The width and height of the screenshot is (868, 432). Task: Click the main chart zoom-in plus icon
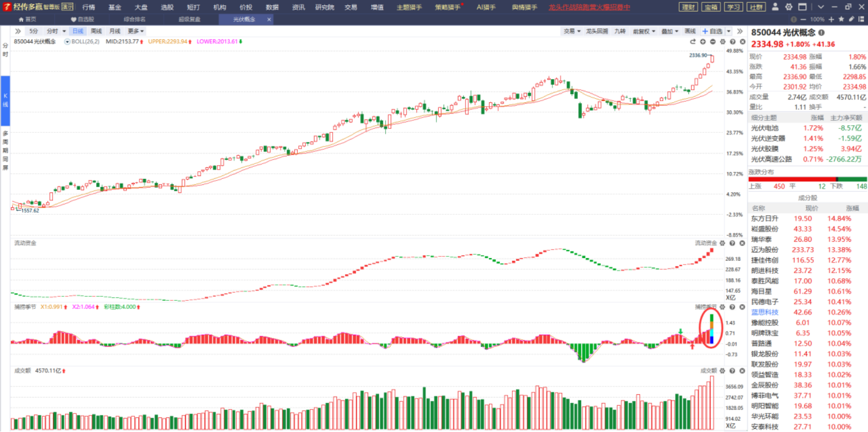click(x=702, y=42)
